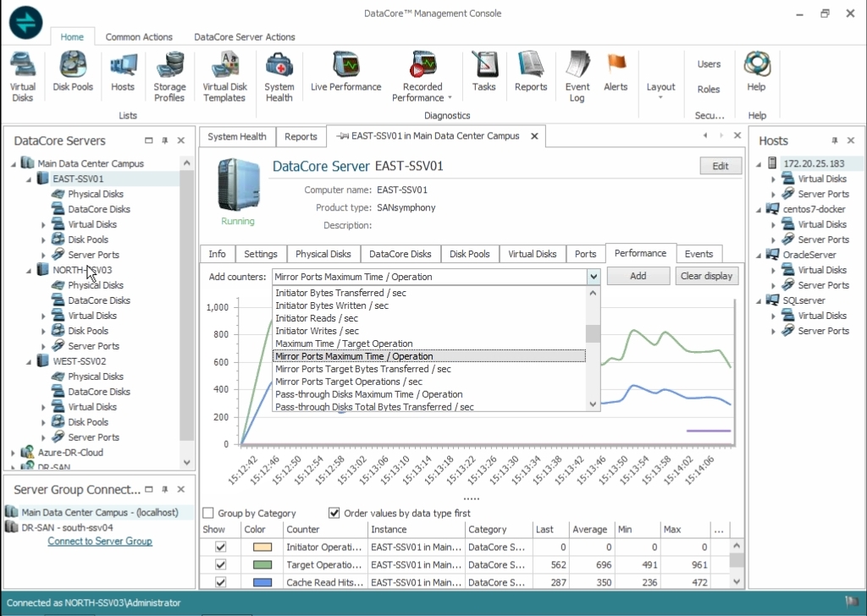Screen dimensions: 867x616
Task: Open the System Health document tab
Action: (237, 136)
